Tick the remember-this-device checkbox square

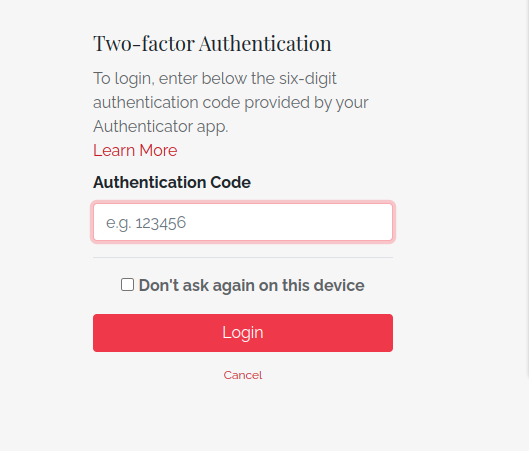tap(128, 285)
